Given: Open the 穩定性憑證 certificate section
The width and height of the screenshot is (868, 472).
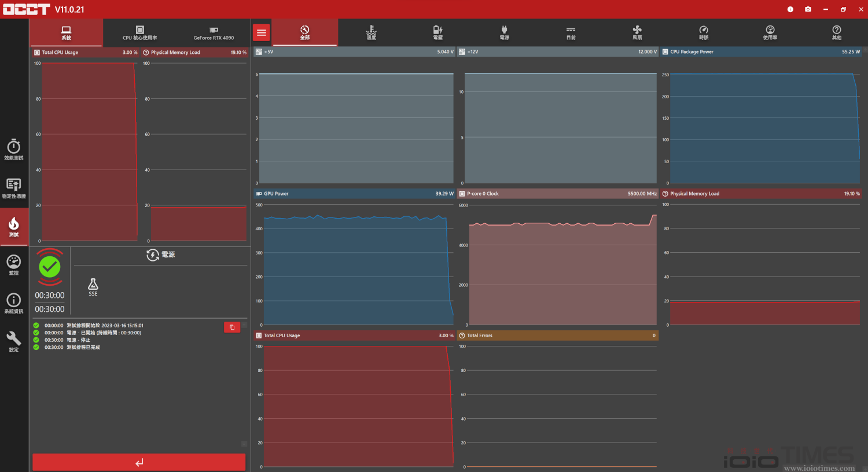Looking at the screenshot, I should click(14, 187).
